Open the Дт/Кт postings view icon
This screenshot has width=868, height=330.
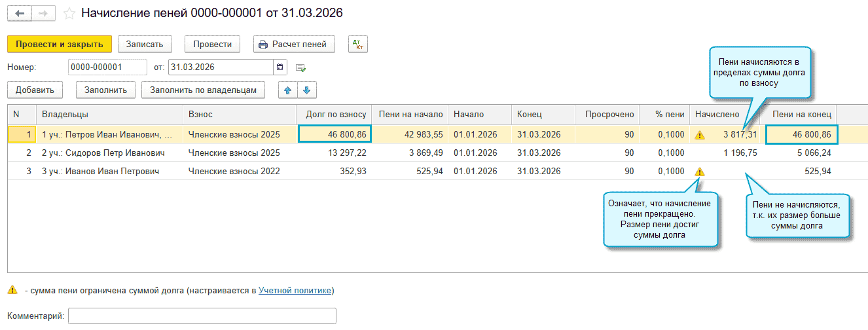pyautogui.click(x=358, y=44)
